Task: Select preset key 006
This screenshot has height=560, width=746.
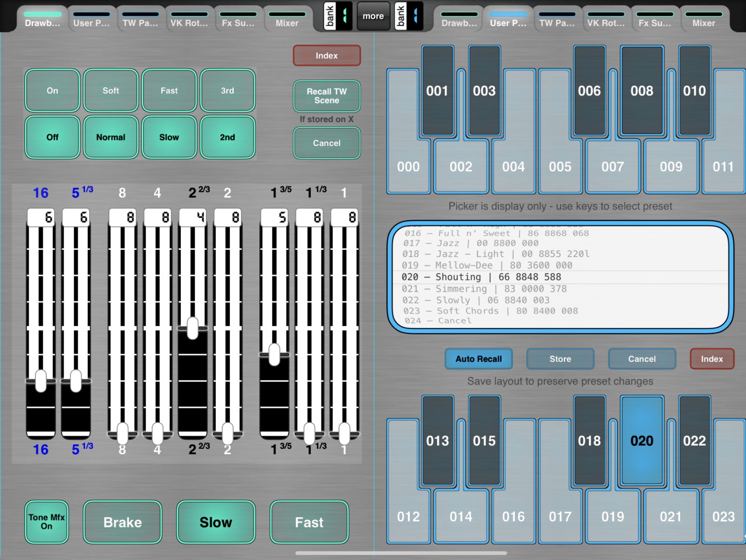Action: [589, 91]
